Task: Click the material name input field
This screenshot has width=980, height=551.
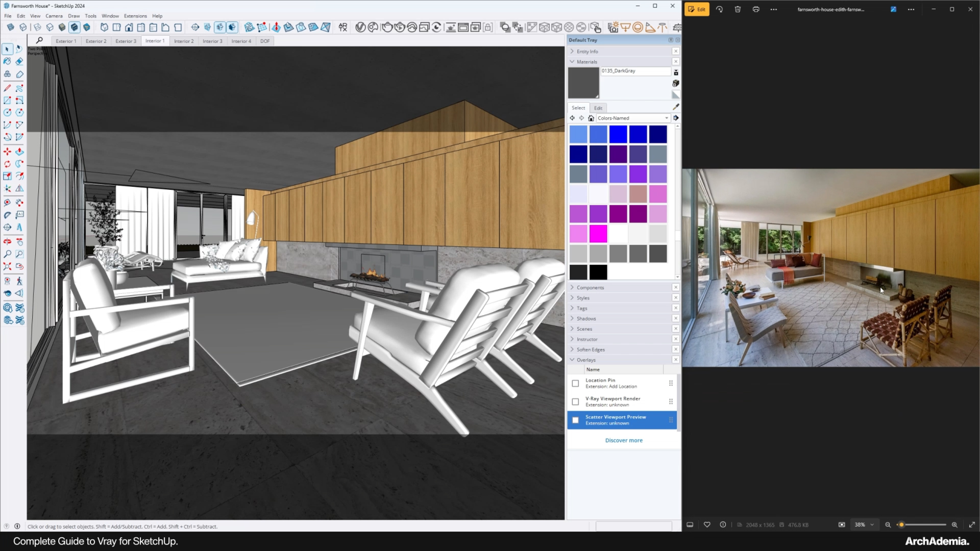Action: point(635,71)
